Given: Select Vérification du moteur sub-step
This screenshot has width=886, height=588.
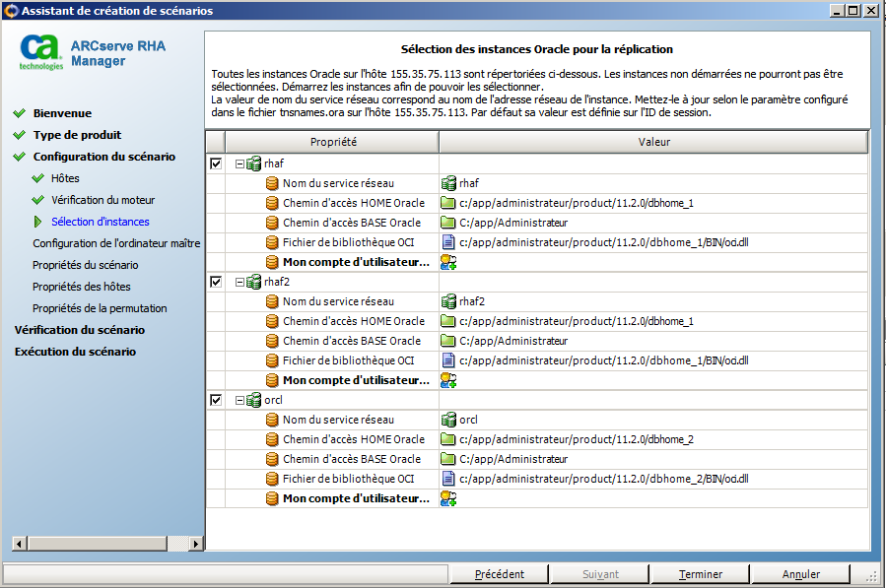Looking at the screenshot, I should pyautogui.click(x=102, y=200).
